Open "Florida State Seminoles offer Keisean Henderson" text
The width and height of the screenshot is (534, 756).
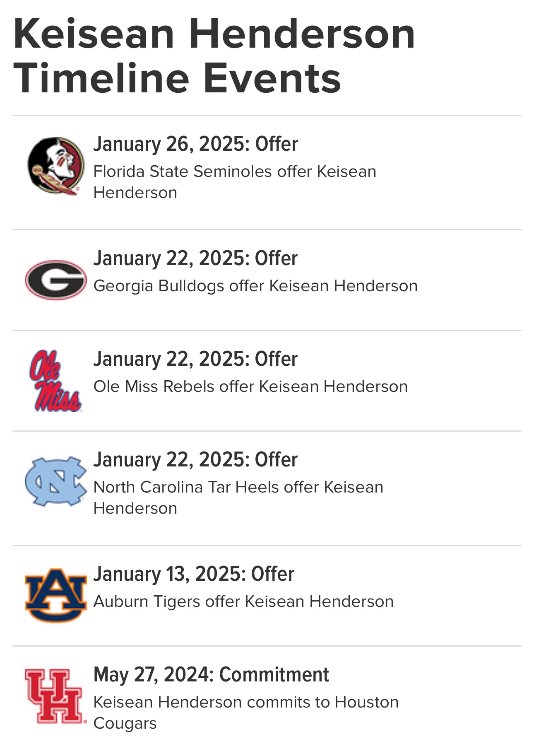coord(235,182)
